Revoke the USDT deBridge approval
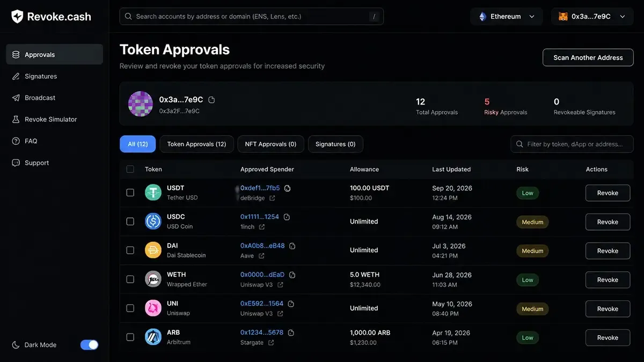Viewport: 644px width, 362px height. [608, 193]
